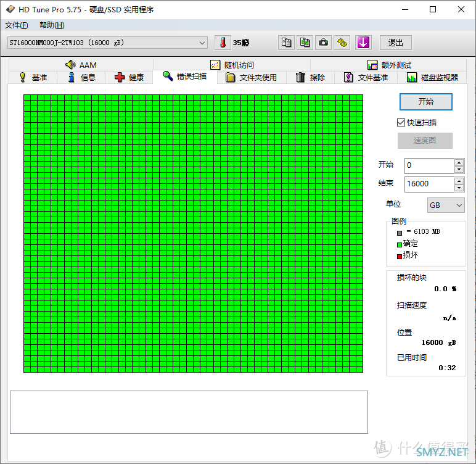476x464 pixels.
Task: Click the camera save screenshot icon
Action: tap(323, 43)
